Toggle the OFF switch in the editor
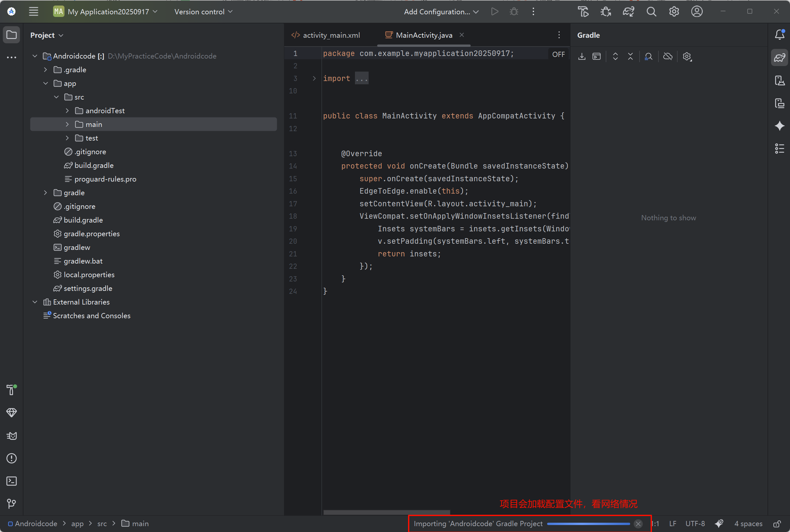This screenshot has width=790, height=532. 558,54
